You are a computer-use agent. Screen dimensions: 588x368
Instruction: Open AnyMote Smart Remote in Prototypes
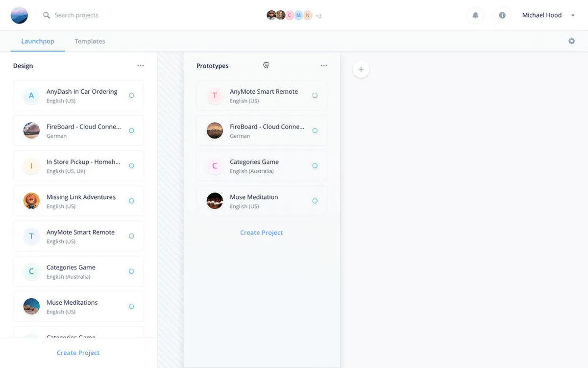[x=262, y=96]
